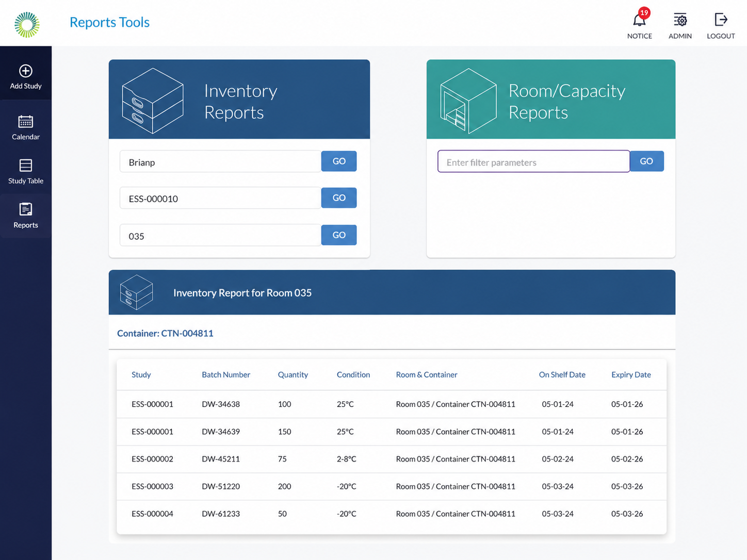Click the Container: CTN-004811 heading
Viewport: 747px width, 560px height.
click(x=165, y=333)
